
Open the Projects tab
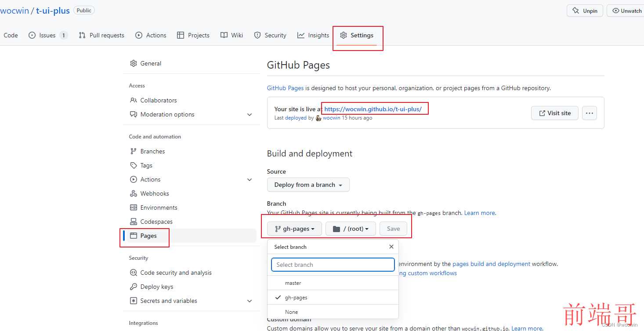coord(193,35)
